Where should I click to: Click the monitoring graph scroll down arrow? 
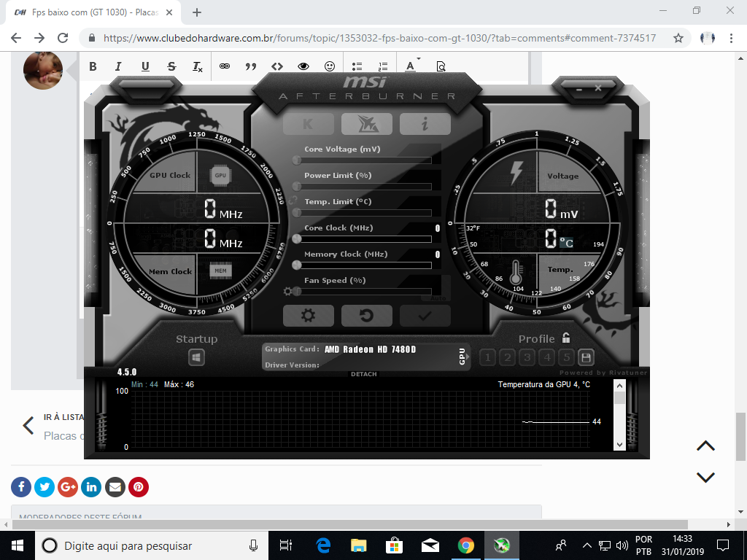pyautogui.click(x=619, y=445)
